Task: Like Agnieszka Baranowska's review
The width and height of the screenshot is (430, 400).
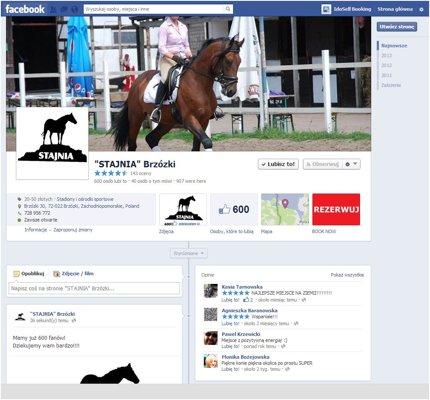Action: tap(230, 323)
